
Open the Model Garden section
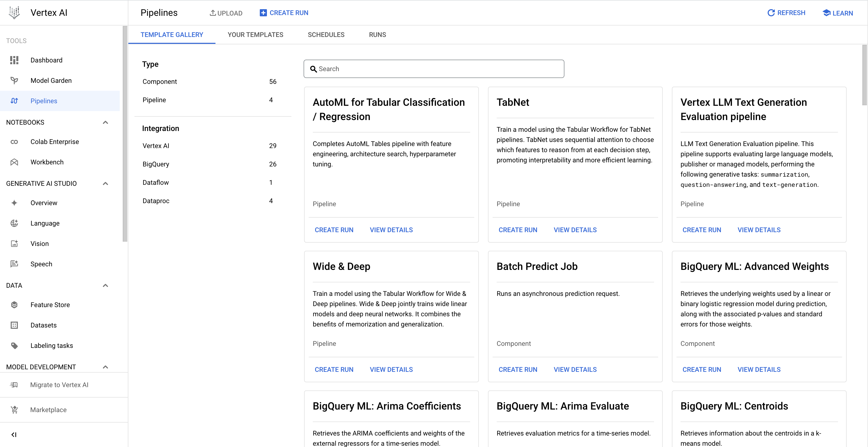coord(51,80)
